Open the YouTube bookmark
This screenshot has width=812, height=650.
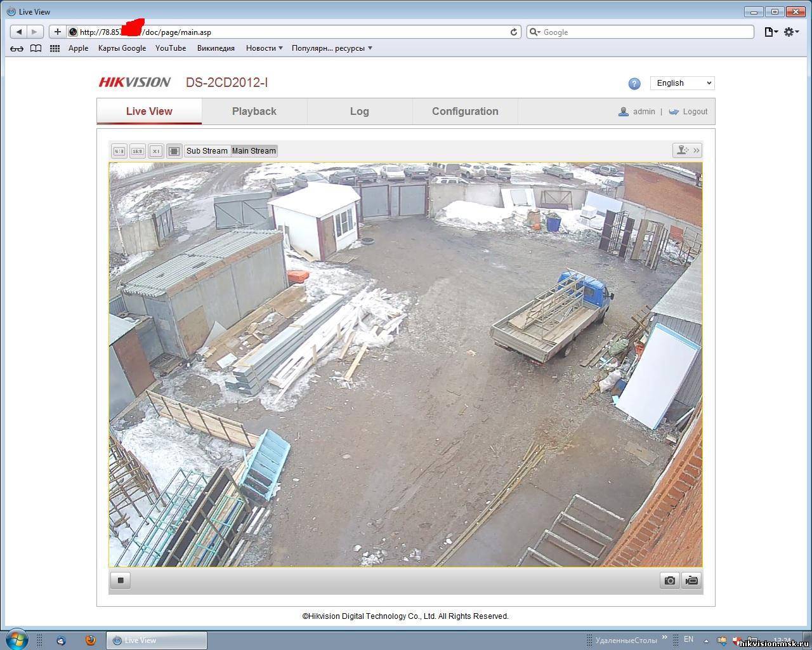[171, 48]
